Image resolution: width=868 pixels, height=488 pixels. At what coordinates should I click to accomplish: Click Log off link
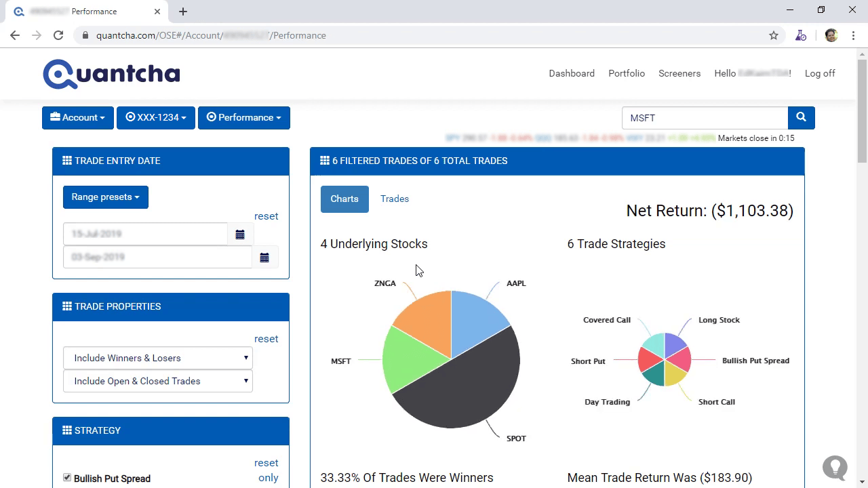pyautogui.click(x=820, y=73)
